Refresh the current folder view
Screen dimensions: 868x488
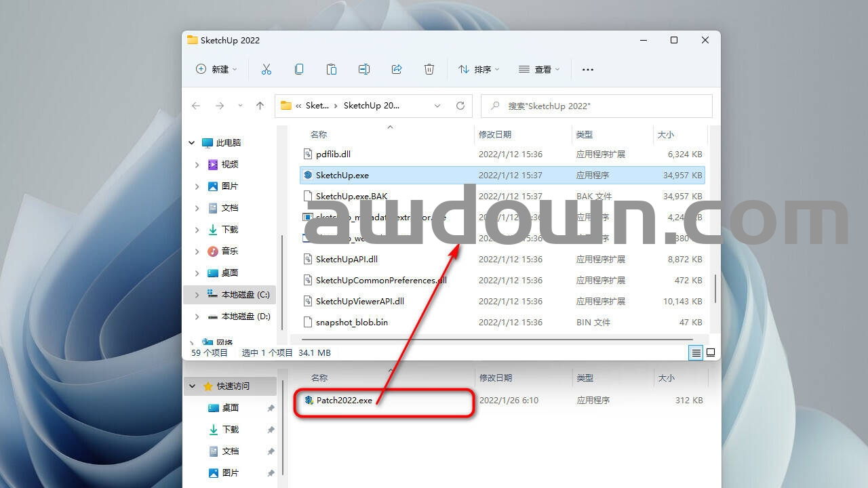pyautogui.click(x=460, y=106)
